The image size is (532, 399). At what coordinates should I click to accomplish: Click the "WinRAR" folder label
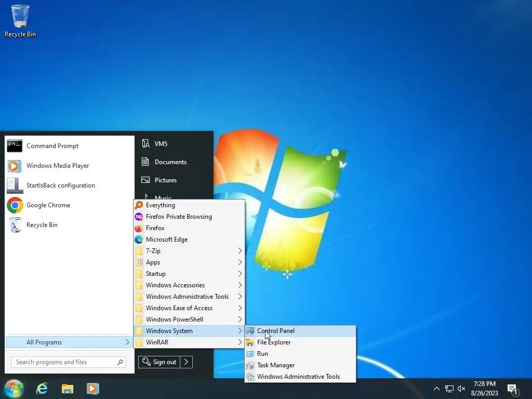coord(157,342)
